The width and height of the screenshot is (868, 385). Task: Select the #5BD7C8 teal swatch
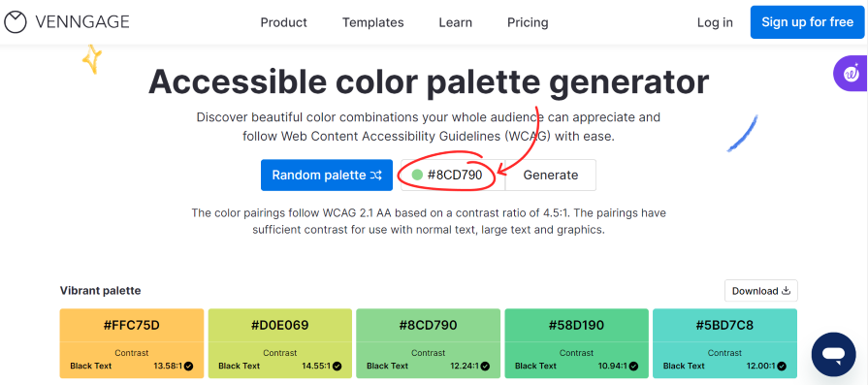(x=725, y=343)
